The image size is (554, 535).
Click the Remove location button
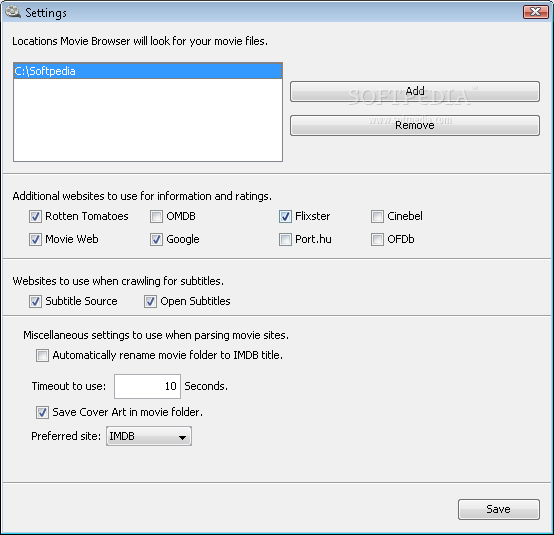point(415,125)
